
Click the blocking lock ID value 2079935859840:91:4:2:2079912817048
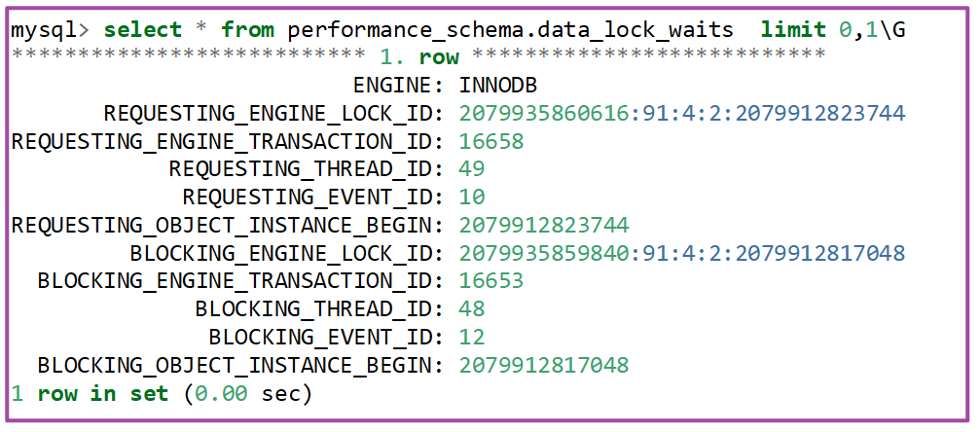click(x=681, y=253)
